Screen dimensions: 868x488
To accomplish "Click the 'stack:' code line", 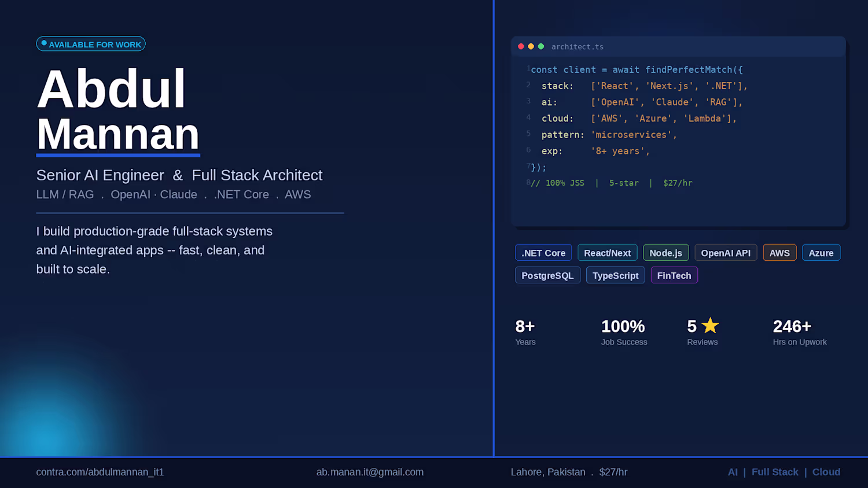I will (645, 86).
